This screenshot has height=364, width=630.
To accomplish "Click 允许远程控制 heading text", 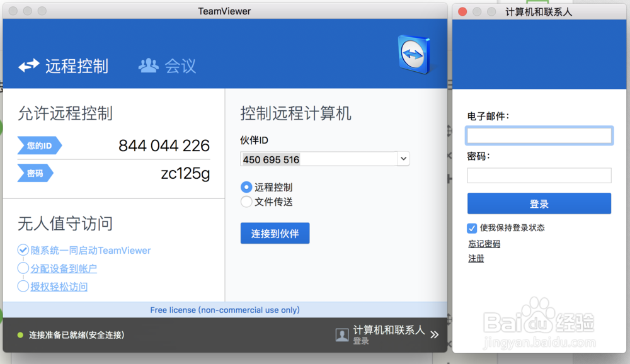I will 65,113.
